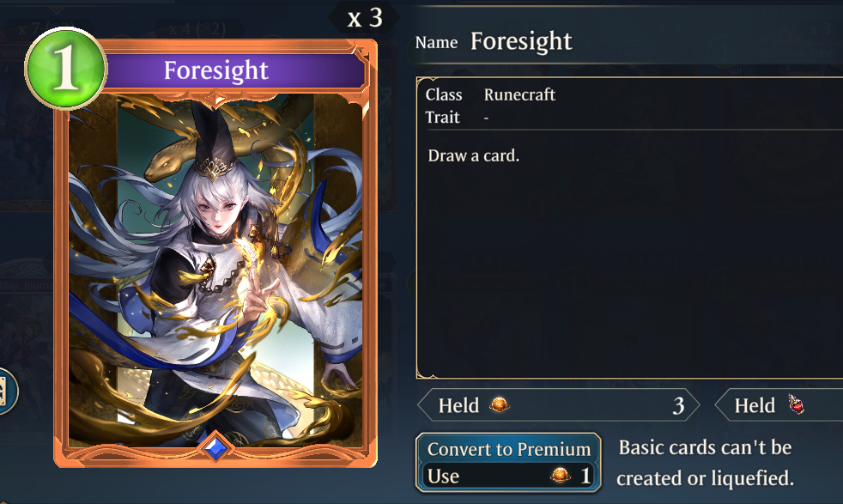Select the purple Foresight title banner on card
This screenshot has width=843, height=504.
(233, 70)
